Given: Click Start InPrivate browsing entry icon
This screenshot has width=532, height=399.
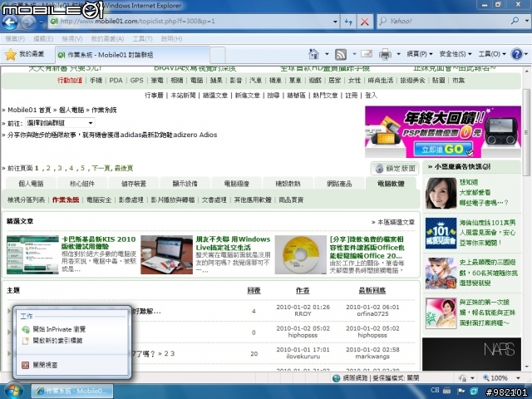Looking at the screenshot, I should (x=26, y=329).
